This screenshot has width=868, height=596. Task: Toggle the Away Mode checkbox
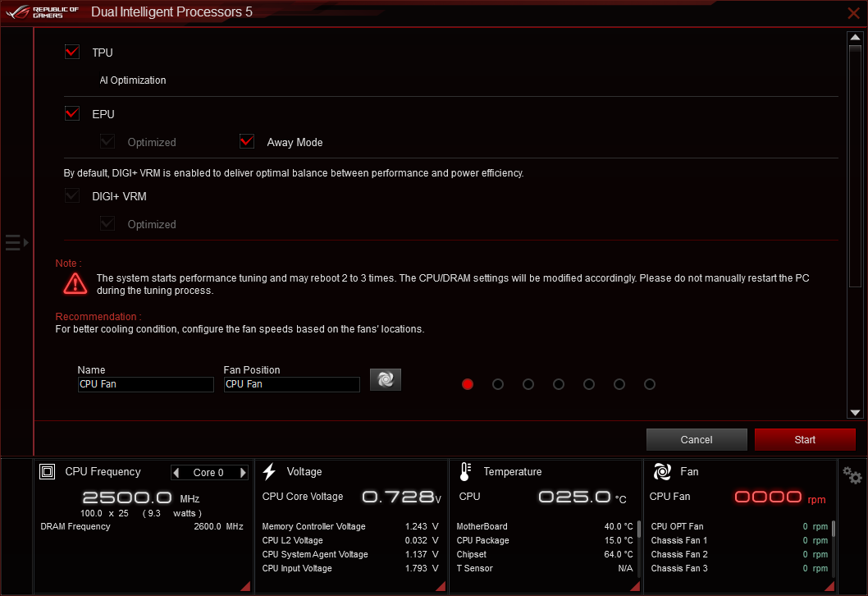tap(247, 141)
